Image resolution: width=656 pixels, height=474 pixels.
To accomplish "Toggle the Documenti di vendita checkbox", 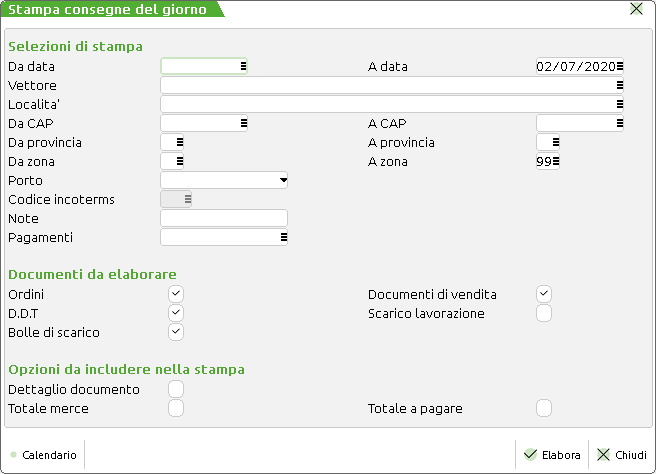I will (x=544, y=294).
